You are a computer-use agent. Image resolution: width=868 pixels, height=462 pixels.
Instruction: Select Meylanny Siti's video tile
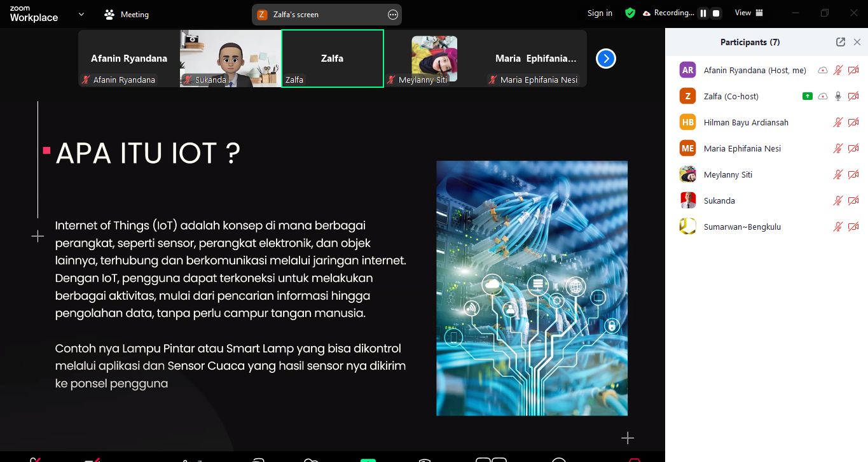click(434, 59)
